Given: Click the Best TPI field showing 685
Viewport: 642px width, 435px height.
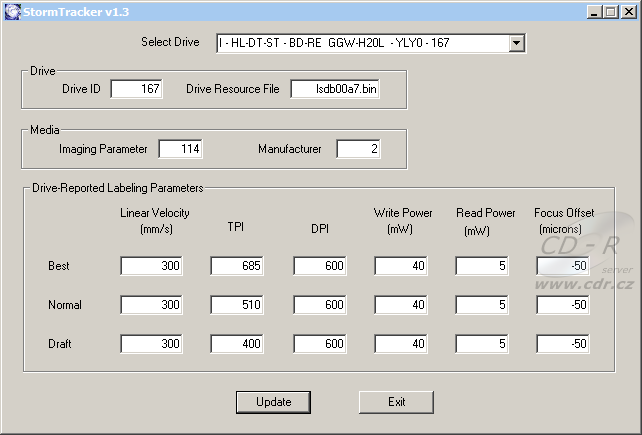Looking at the screenshot, I should click(x=236, y=266).
